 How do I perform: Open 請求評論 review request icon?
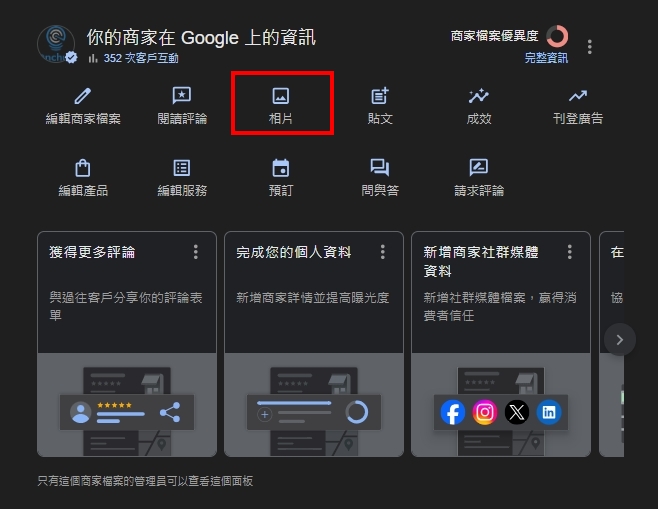tap(479, 167)
